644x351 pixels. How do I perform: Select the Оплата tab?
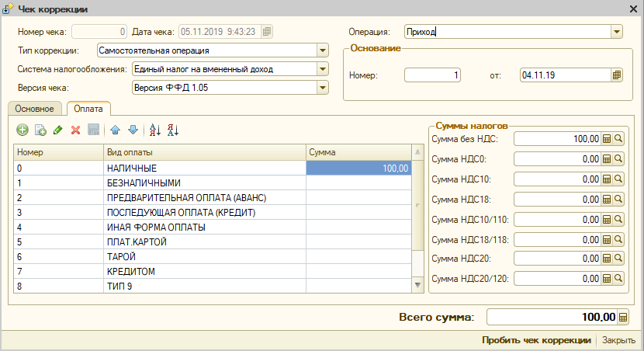[88, 109]
